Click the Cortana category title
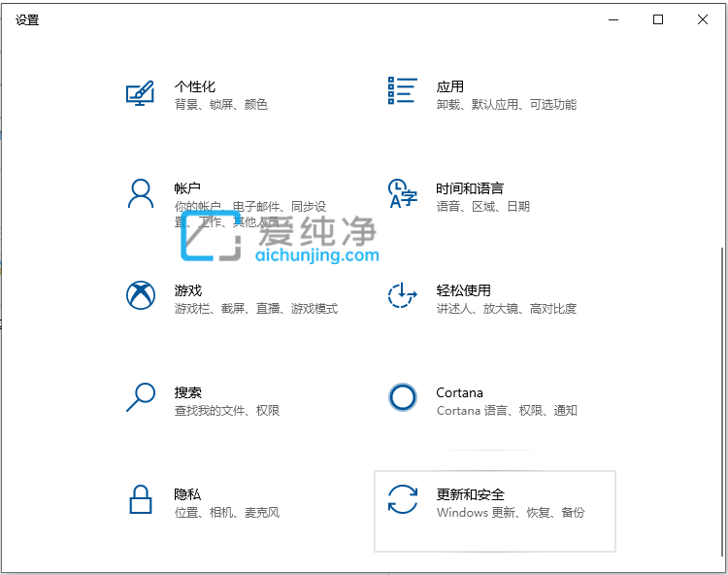This screenshot has height=575, width=728. pos(460,392)
